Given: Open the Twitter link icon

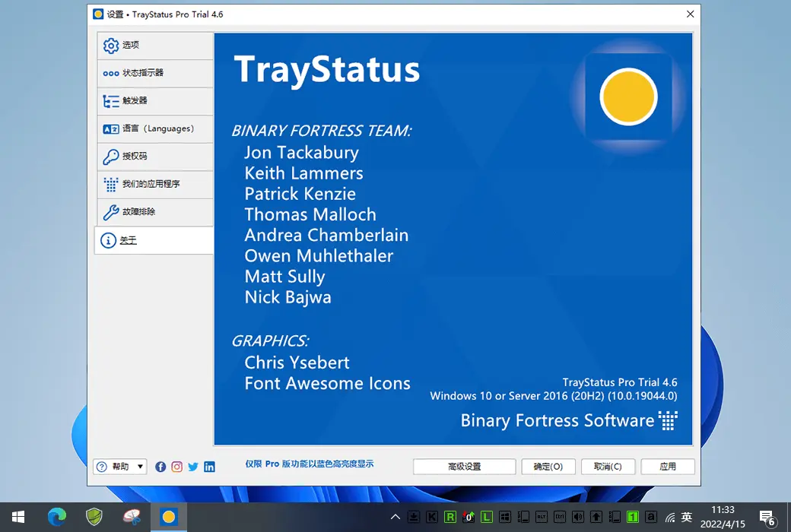Looking at the screenshot, I should tap(192, 467).
